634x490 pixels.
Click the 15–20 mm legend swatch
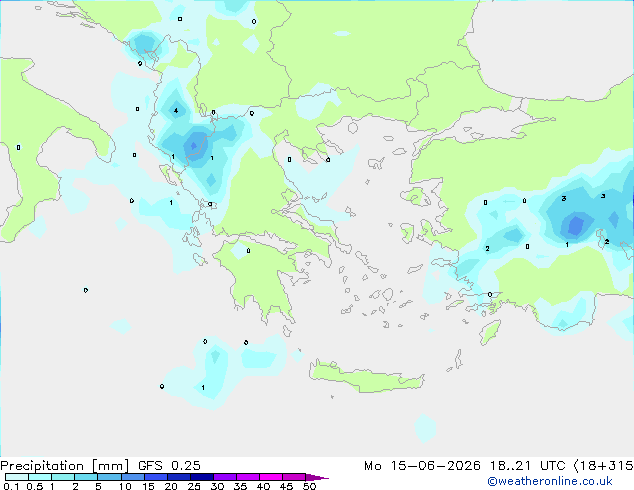[156, 477]
